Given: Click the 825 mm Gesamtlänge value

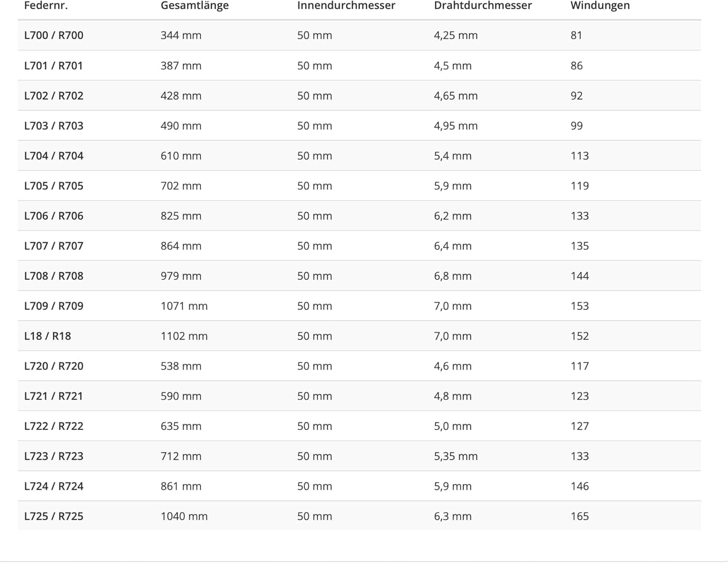Looking at the screenshot, I should [x=181, y=216].
